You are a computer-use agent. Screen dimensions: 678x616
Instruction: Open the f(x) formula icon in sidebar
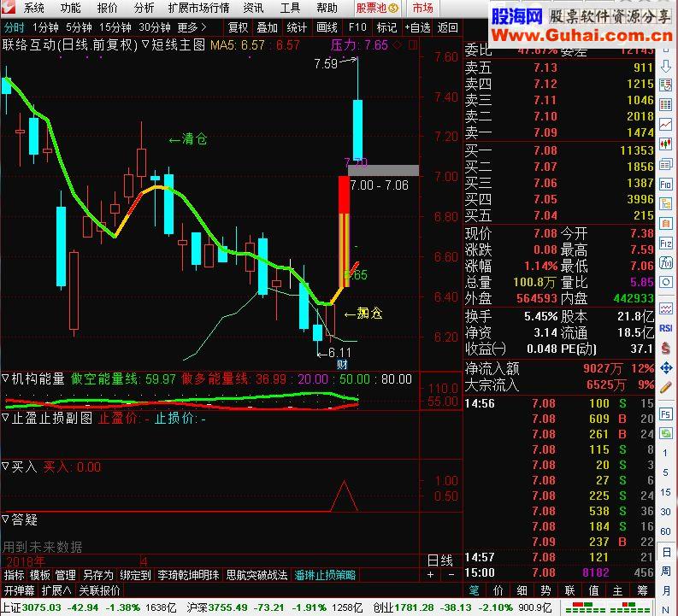coord(666,262)
